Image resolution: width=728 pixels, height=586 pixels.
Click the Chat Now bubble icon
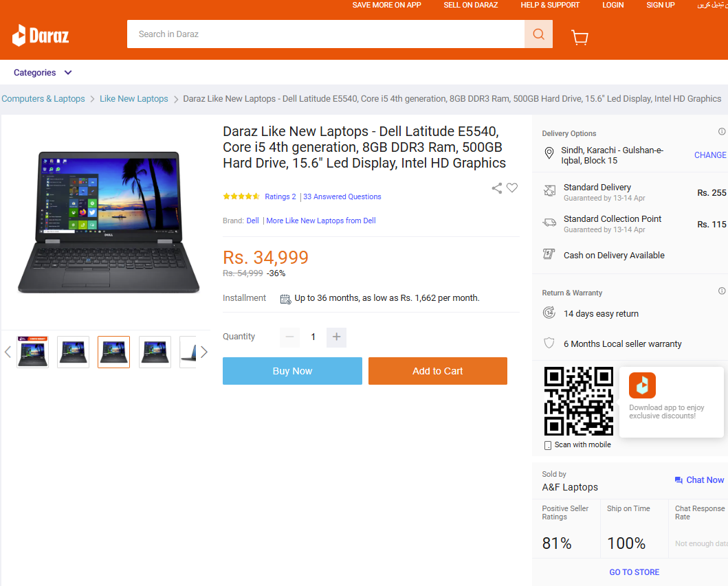[x=679, y=480]
